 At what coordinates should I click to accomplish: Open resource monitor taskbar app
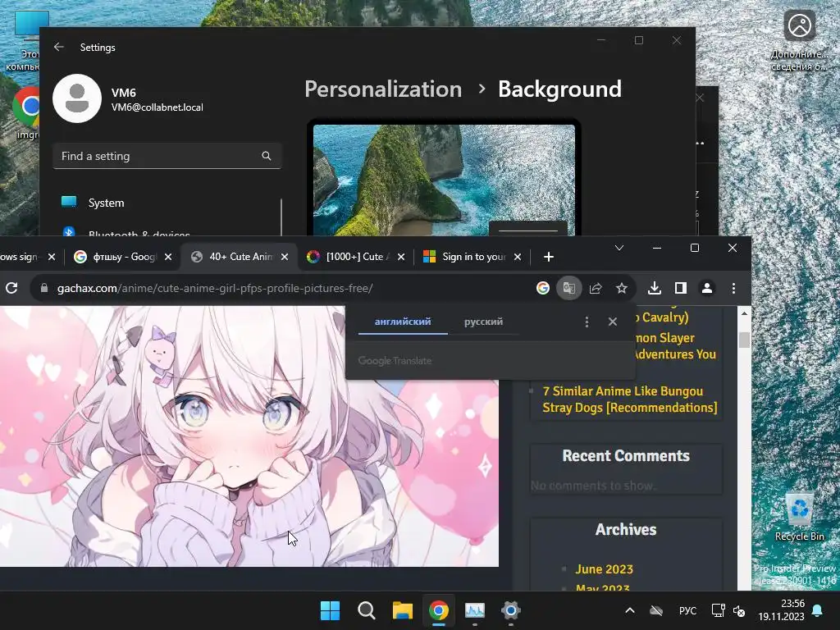tap(475, 610)
